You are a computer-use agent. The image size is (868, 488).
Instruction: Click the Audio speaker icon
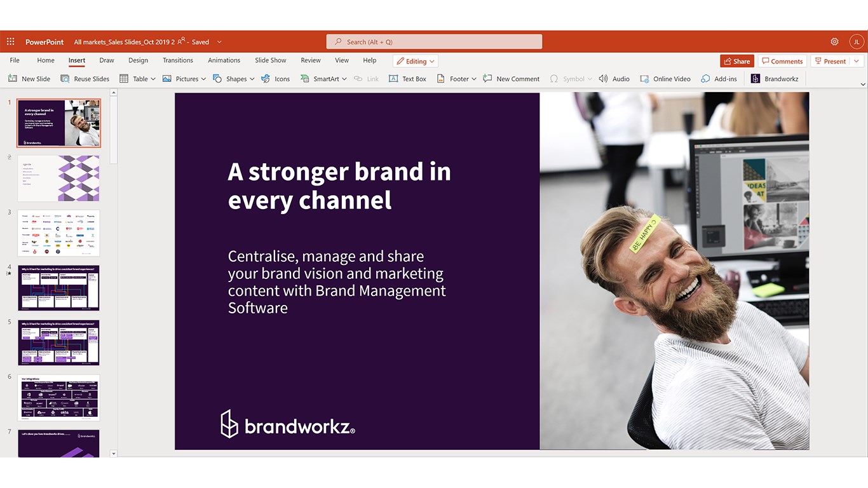(x=603, y=79)
